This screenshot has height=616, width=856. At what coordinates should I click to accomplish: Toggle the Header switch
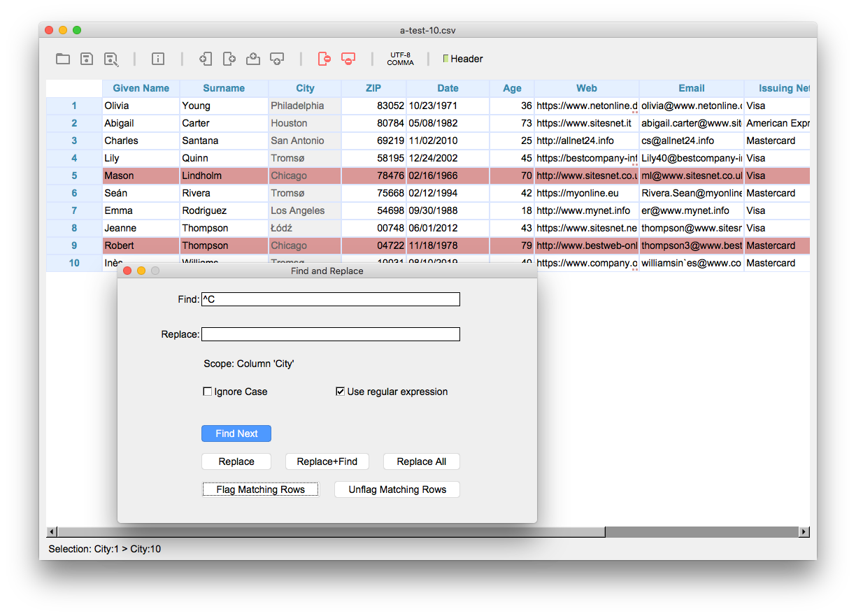click(462, 59)
